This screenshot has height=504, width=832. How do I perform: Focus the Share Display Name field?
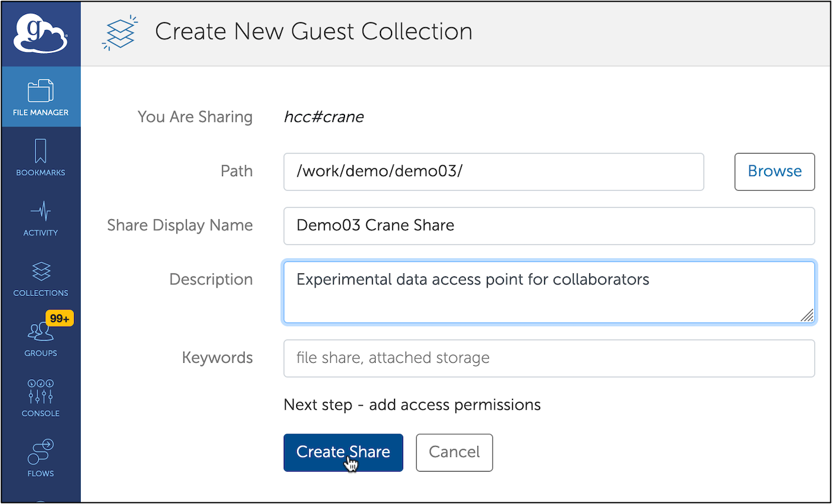[549, 226]
